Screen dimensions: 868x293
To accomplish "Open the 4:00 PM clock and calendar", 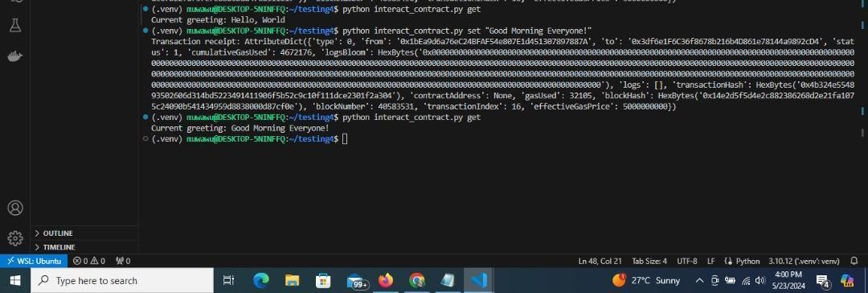I will click(788, 280).
